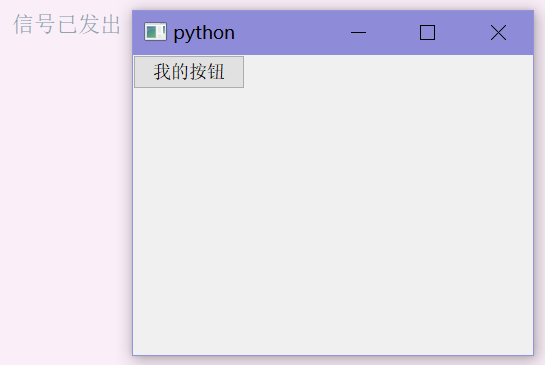Click the python title text

204,33
